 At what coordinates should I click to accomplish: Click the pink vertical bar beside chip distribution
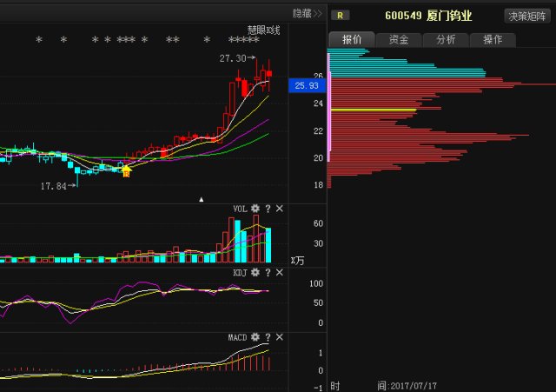[x=329, y=108]
